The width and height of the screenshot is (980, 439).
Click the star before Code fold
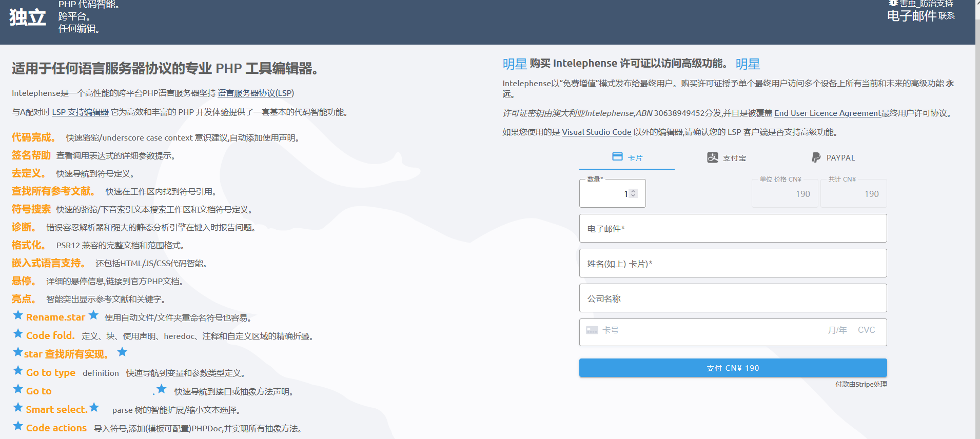[18, 334]
